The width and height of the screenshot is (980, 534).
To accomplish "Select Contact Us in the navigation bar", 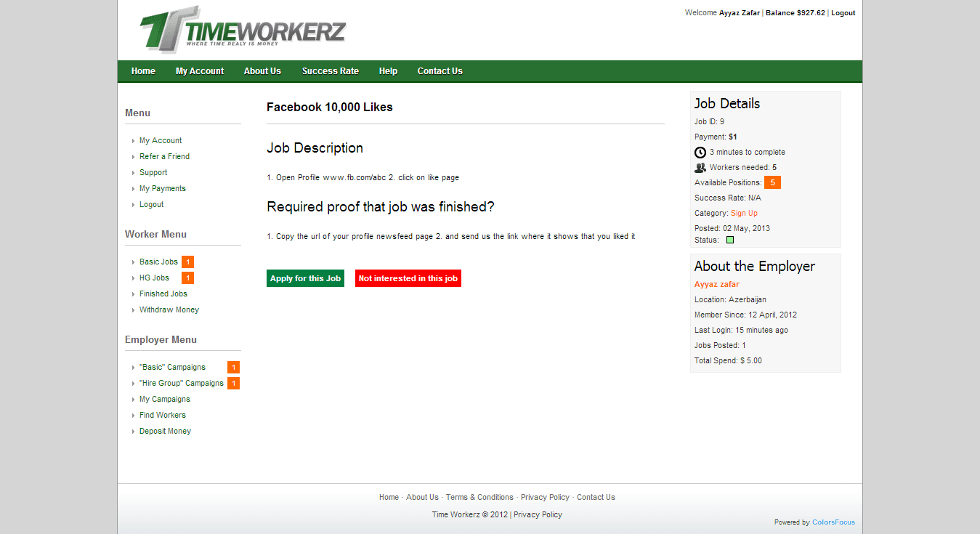I will point(440,71).
